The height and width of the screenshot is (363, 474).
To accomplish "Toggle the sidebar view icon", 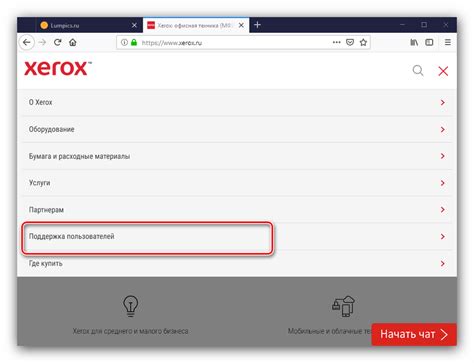I will tap(429, 42).
